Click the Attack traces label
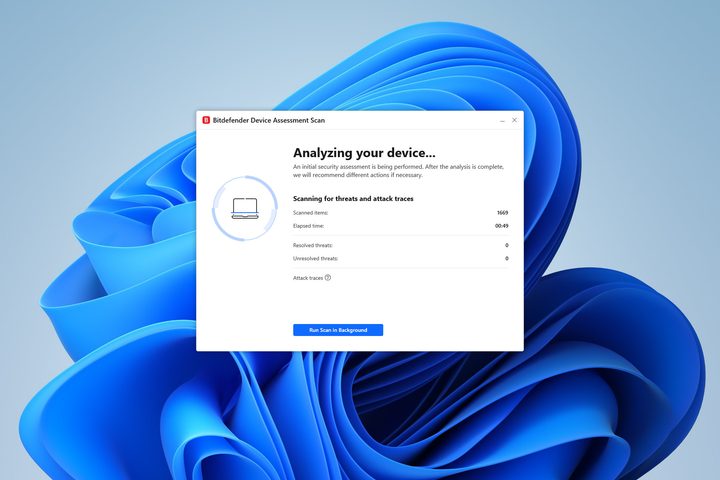The width and height of the screenshot is (720, 480). pyautogui.click(x=308, y=278)
